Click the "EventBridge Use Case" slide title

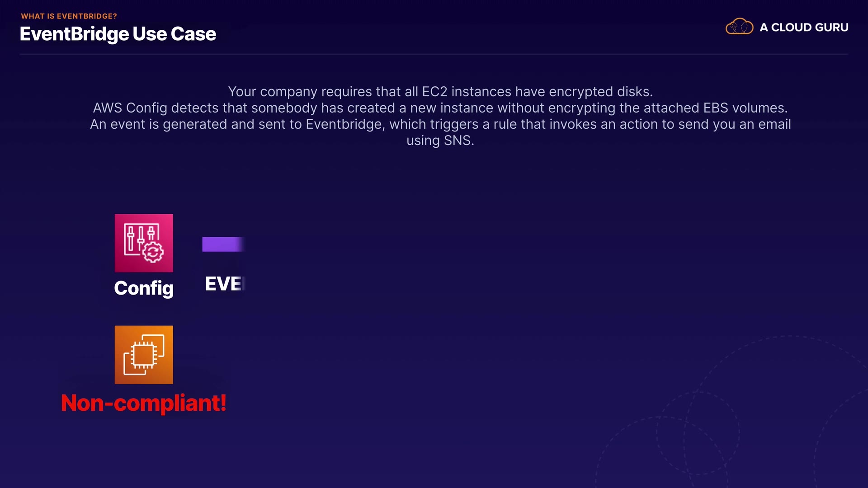click(x=118, y=34)
